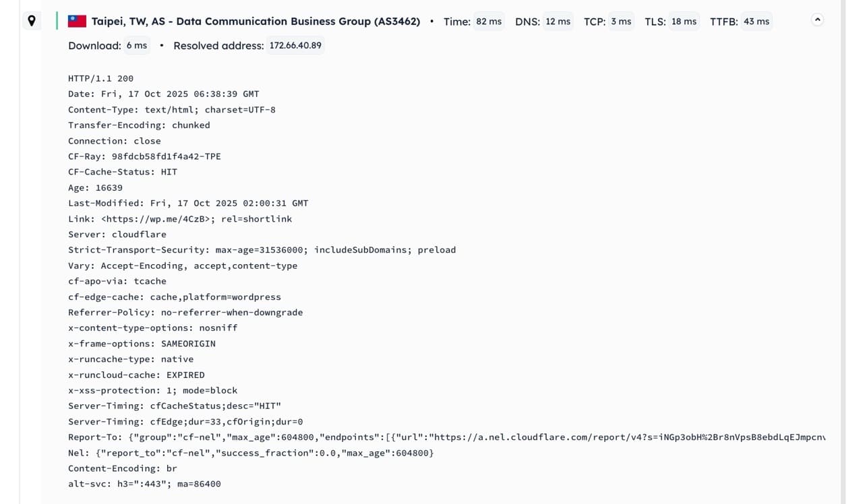
Task: Click the wp.me shortlink URL in Link header
Action: 158,219
